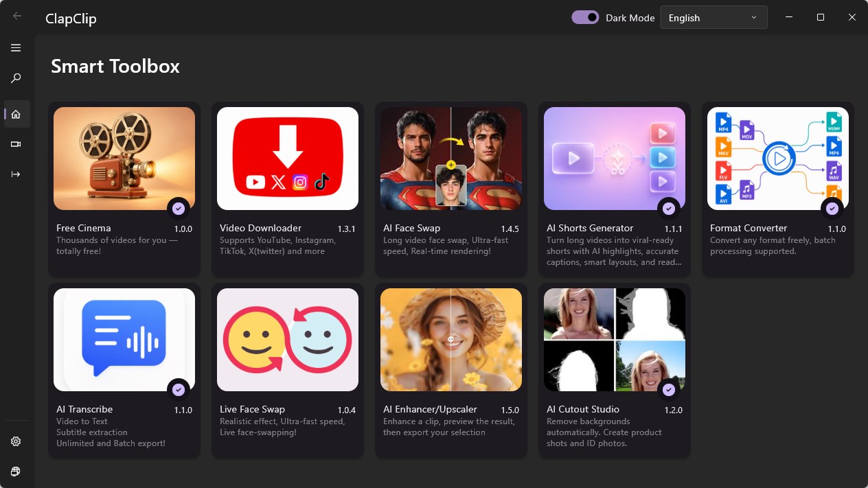The height and width of the screenshot is (488, 868).
Task: Click version 1.1.0 on Format Converter
Action: click(x=837, y=229)
